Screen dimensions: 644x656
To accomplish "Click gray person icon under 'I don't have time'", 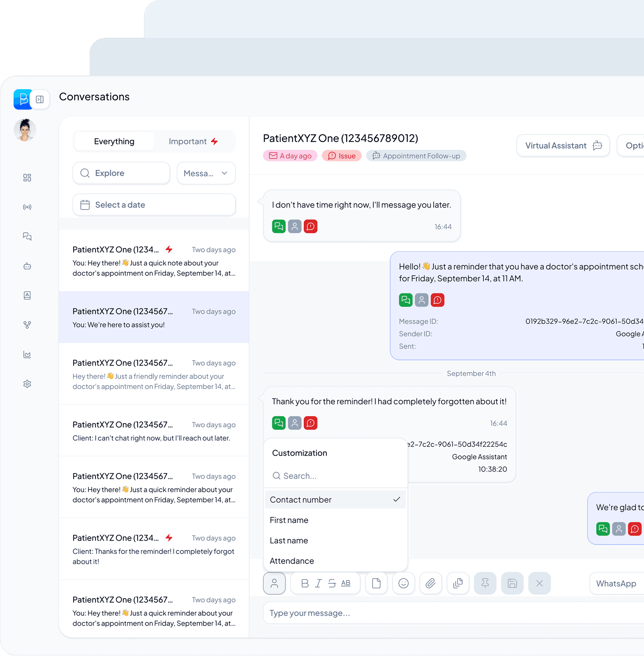I will coord(295,227).
